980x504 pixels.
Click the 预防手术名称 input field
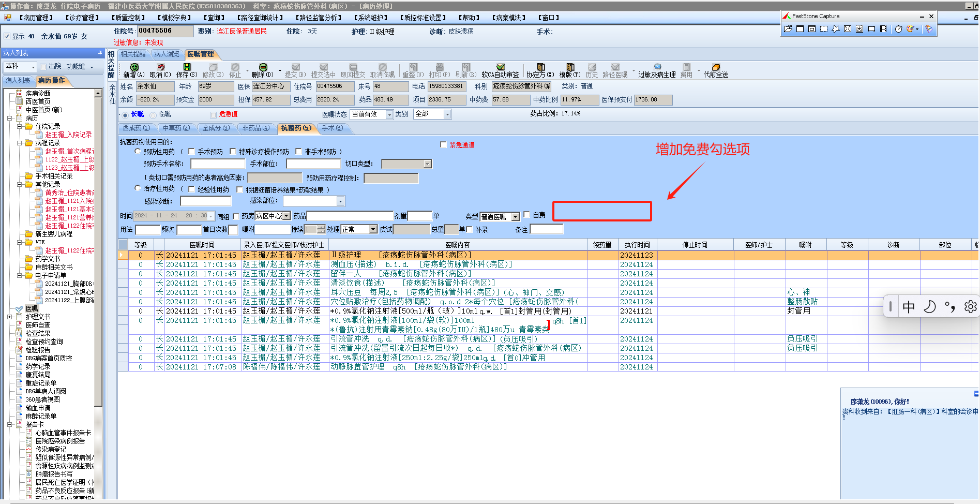217,164
